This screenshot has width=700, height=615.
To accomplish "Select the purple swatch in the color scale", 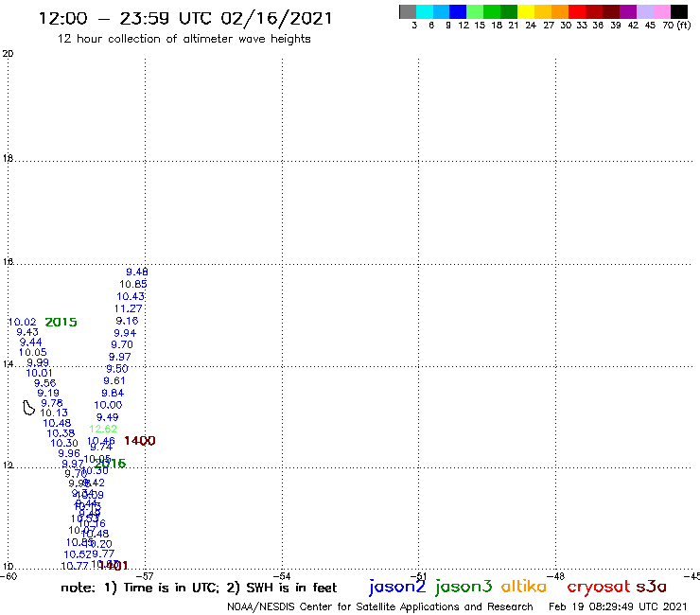I will tap(628, 11).
